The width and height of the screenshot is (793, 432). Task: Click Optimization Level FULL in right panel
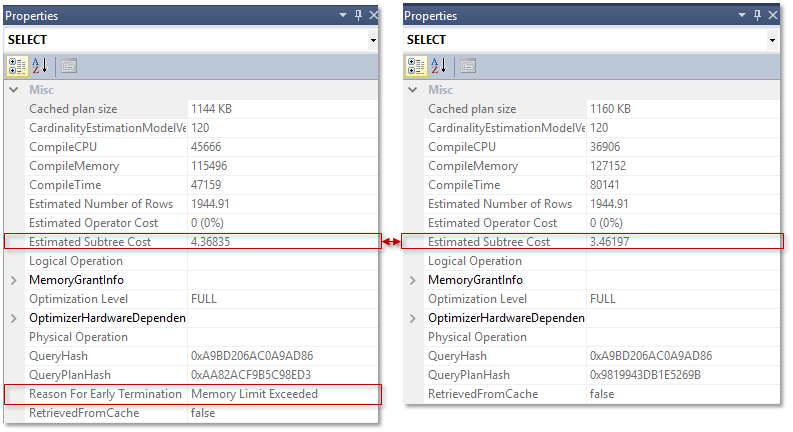point(602,299)
